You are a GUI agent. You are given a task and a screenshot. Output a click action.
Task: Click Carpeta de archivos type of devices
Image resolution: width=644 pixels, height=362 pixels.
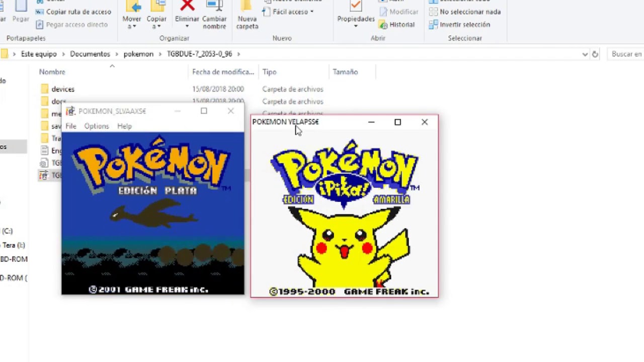point(293,89)
